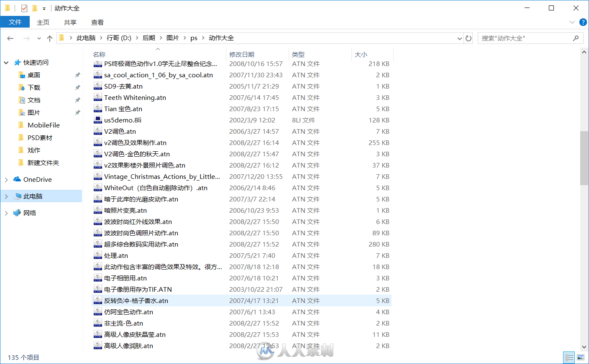The image size is (589, 364).
Task: Switch to the 共享 ribbon tab
Action: click(70, 22)
